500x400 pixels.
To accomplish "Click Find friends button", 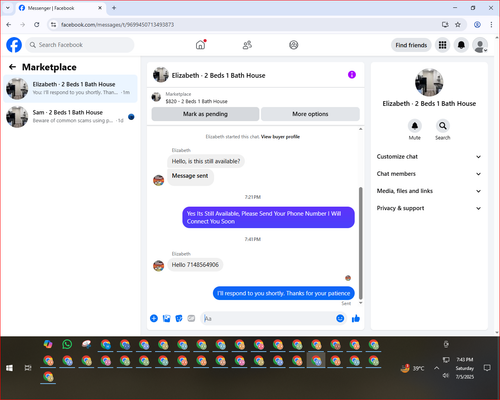I will [411, 45].
